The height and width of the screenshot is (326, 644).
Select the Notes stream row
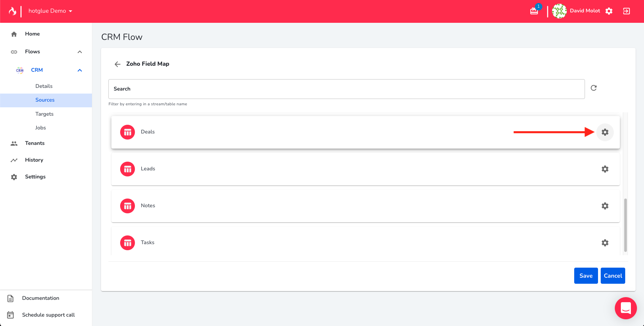tap(365, 206)
